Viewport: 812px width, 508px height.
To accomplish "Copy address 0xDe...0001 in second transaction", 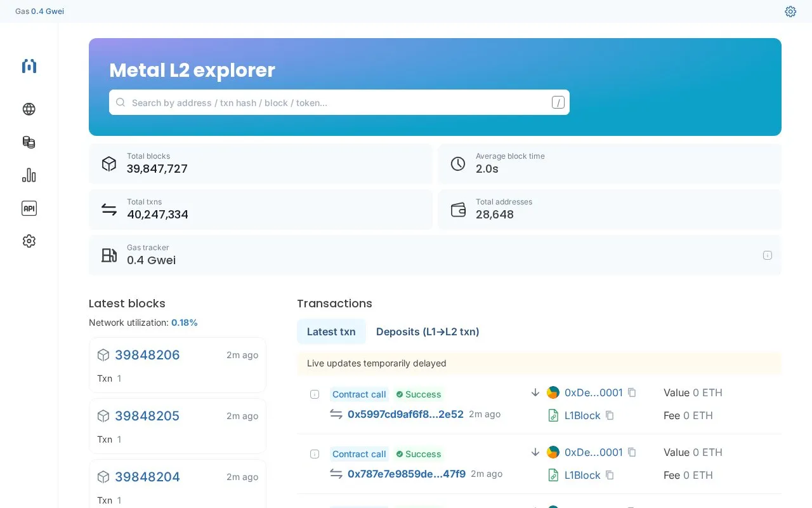I will click(632, 452).
